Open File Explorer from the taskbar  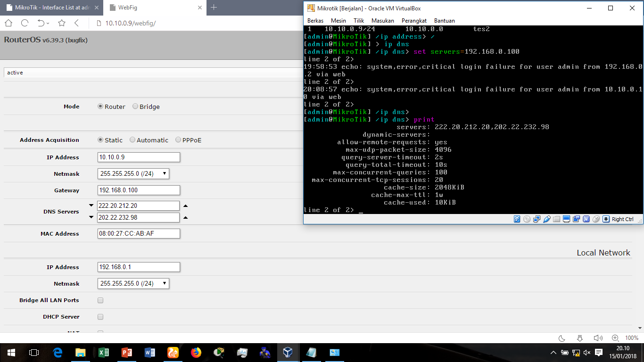(81, 352)
